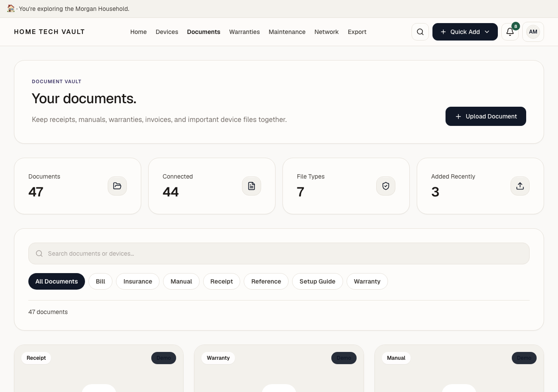Click the Upload Document button
The image size is (558, 392).
click(486, 116)
